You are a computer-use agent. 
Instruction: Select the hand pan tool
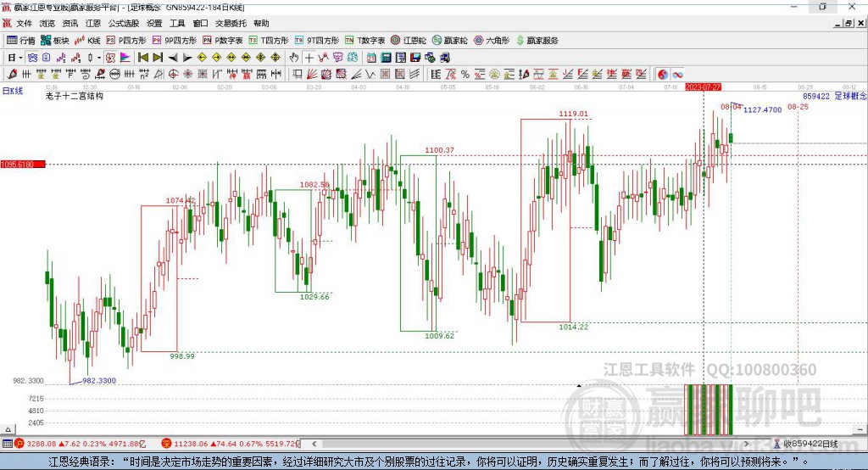[294, 58]
